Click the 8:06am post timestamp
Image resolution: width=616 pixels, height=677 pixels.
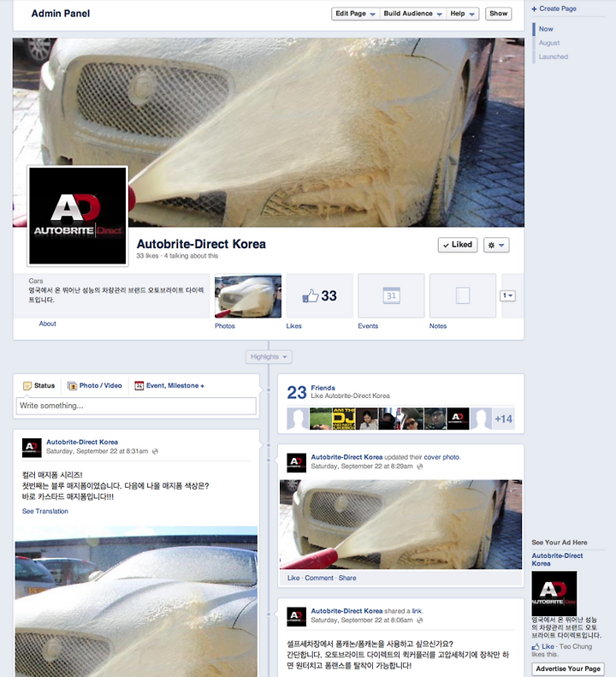click(x=362, y=620)
